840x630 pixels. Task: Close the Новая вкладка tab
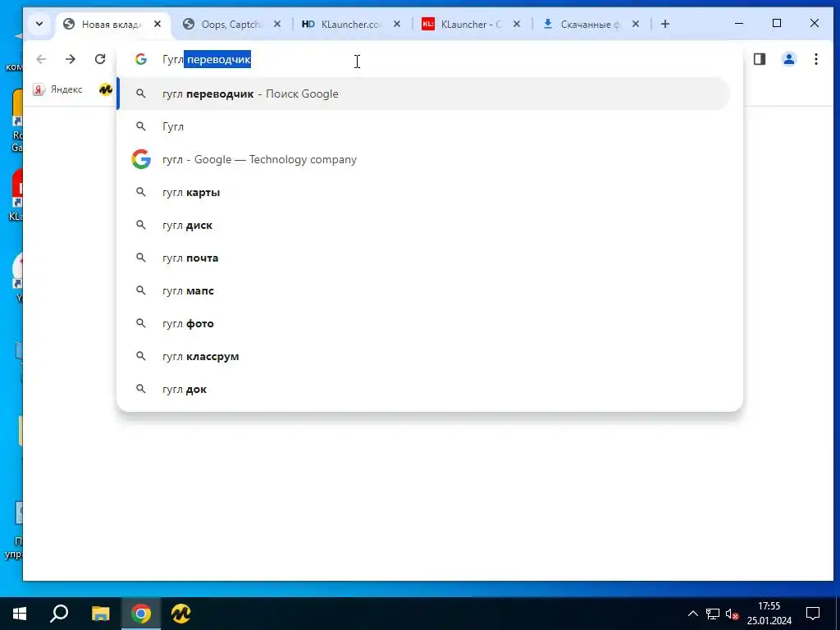[x=157, y=24]
